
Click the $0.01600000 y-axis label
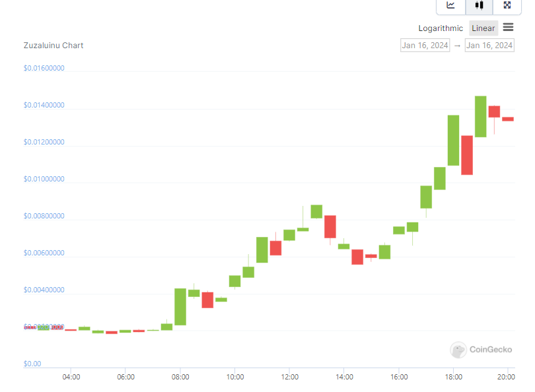click(x=44, y=68)
